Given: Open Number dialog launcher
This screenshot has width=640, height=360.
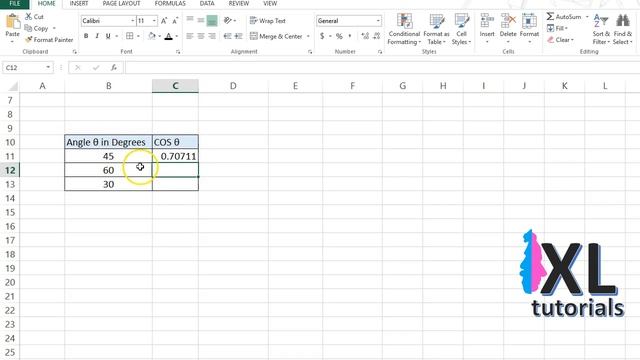Looking at the screenshot, I should [x=380, y=52].
